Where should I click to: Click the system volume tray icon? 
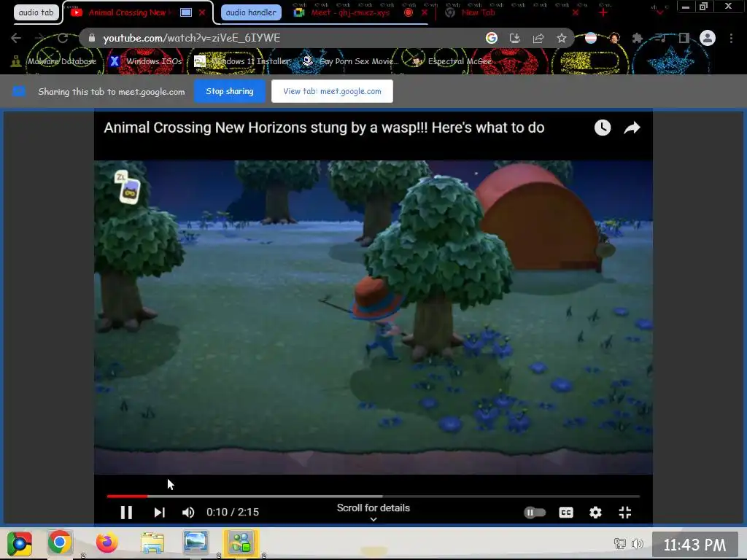click(x=637, y=543)
